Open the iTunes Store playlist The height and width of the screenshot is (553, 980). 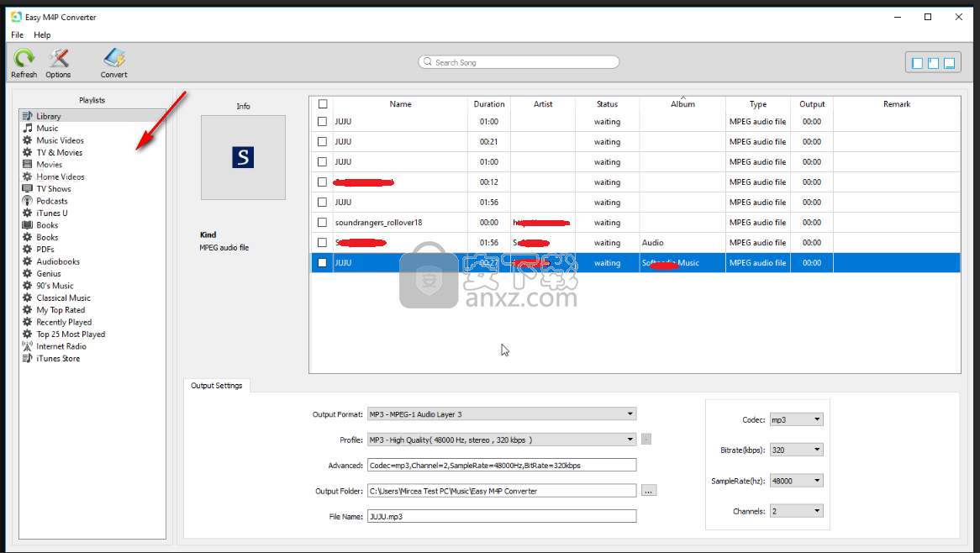coord(58,359)
